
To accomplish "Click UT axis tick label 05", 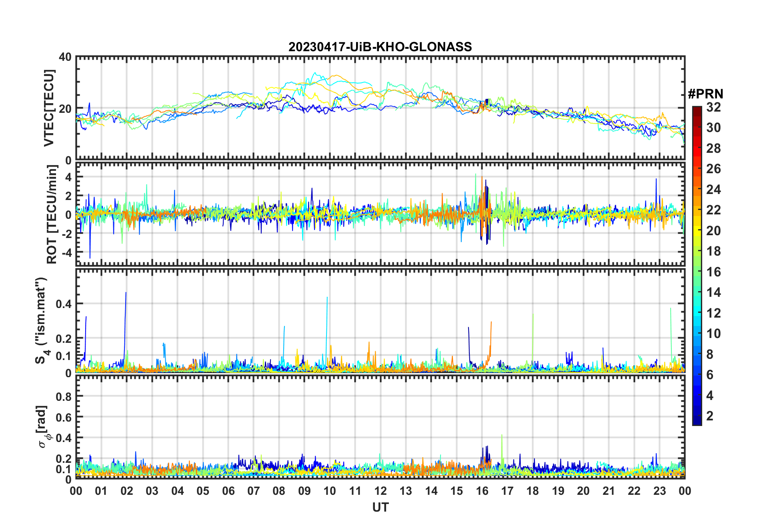I will 203,491.
